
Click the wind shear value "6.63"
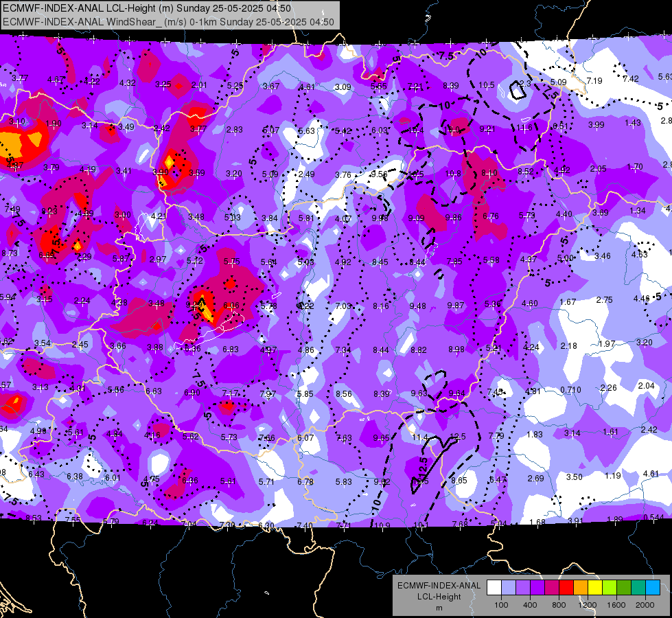[x=154, y=391]
